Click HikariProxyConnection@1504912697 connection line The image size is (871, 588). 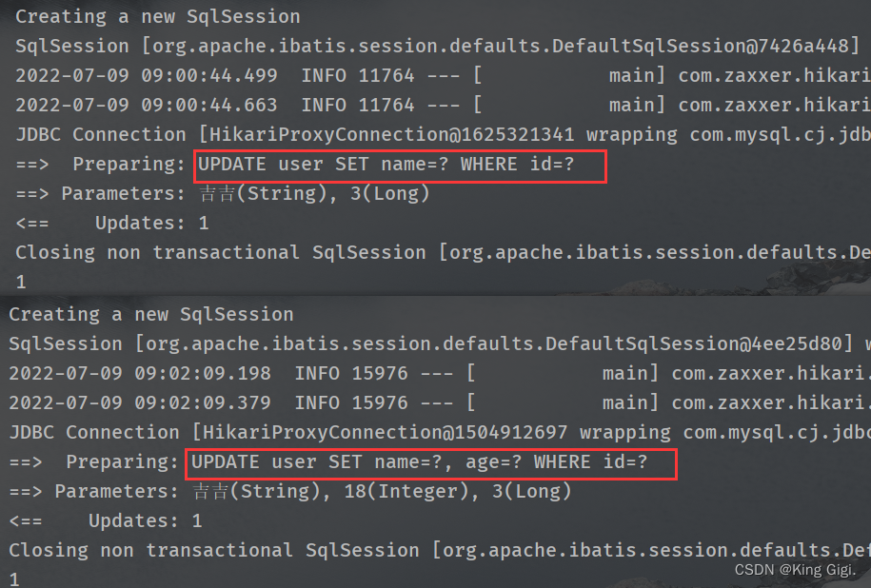click(x=440, y=432)
